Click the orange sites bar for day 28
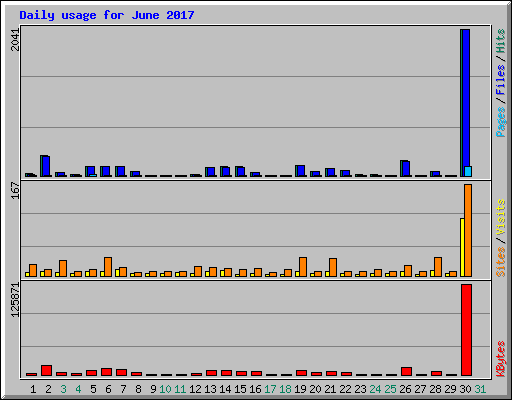Screen dimensions: 512x400 (x=438, y=267)
